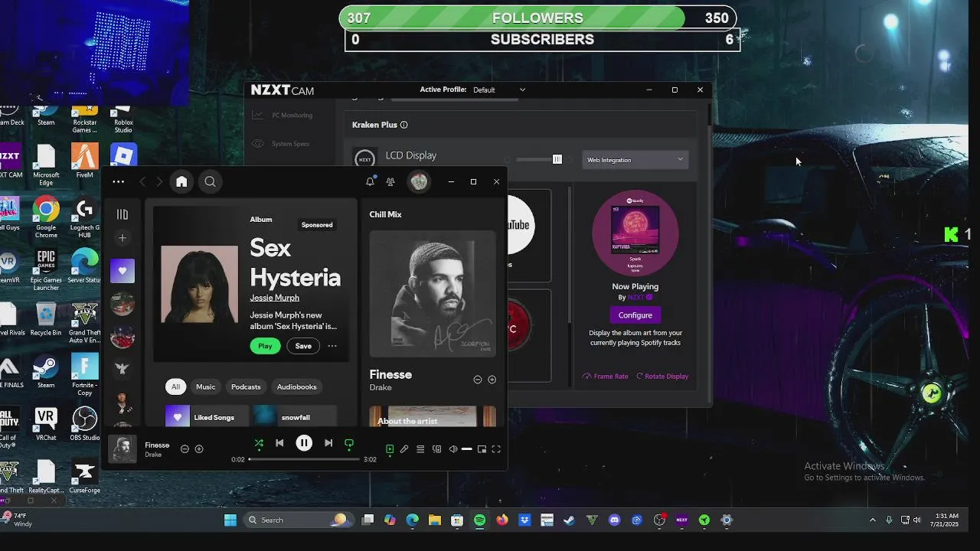The width and height of the screenshot is (980, 551).
Task: Open Spotify notifications bell
Action: pyautogui.click(x=370, y=181)
